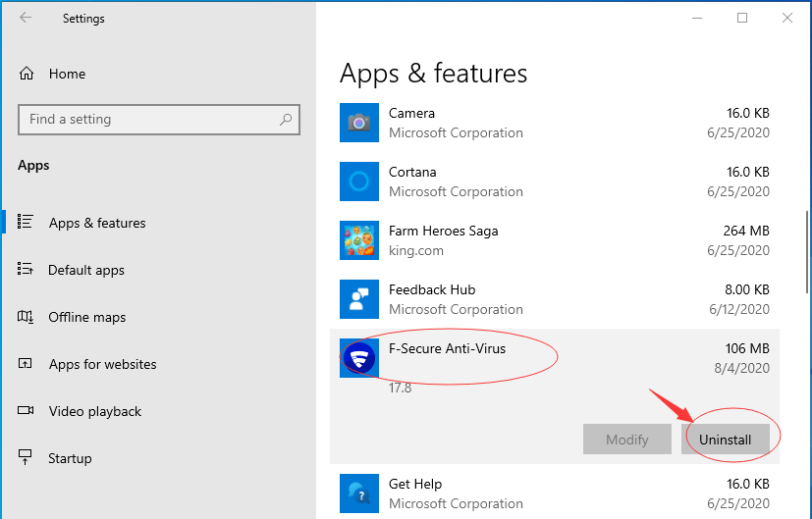Uninstall F-Secure Anti-Virus
The width and height of the screenshot is (812, 519).
click(x=725, y=440)
